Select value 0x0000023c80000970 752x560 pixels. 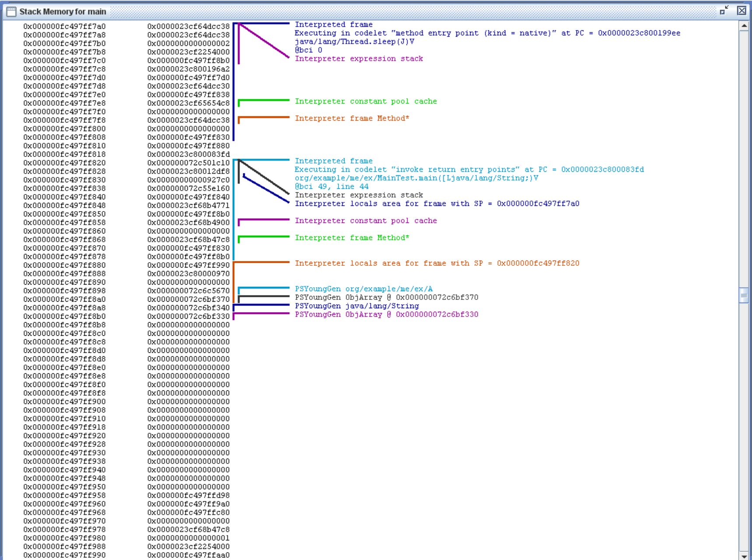tap(188, 274)
